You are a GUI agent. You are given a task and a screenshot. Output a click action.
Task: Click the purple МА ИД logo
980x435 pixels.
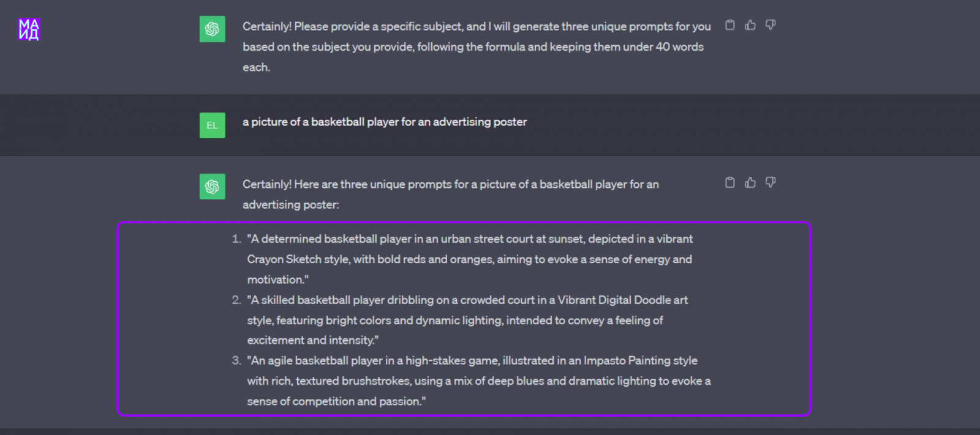(29, 29)
